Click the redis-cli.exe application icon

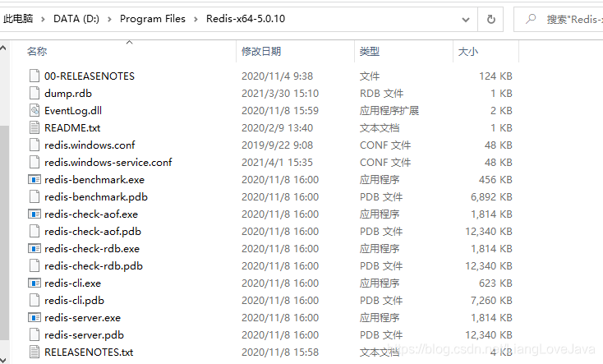click(35, 283)
